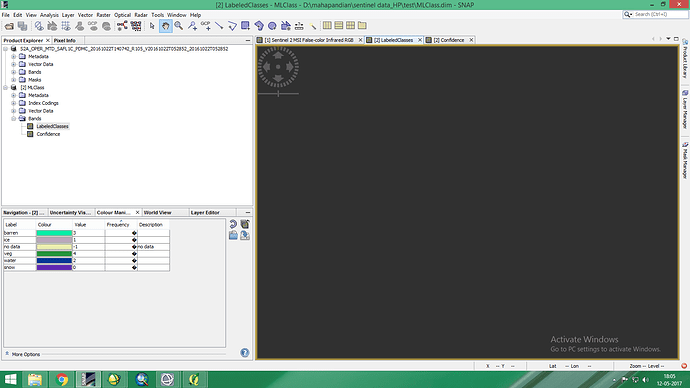Select the panning hand tool
The image size is (690, 388).
pyautogui.click(x=165, y=26)
